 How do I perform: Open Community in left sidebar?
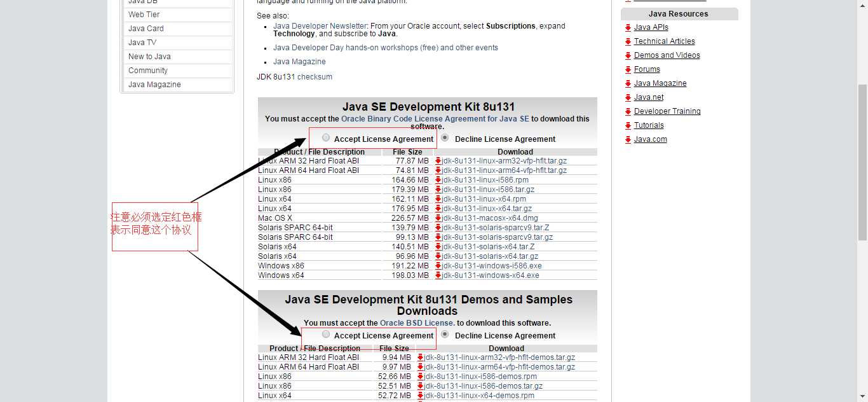point(148,71)
